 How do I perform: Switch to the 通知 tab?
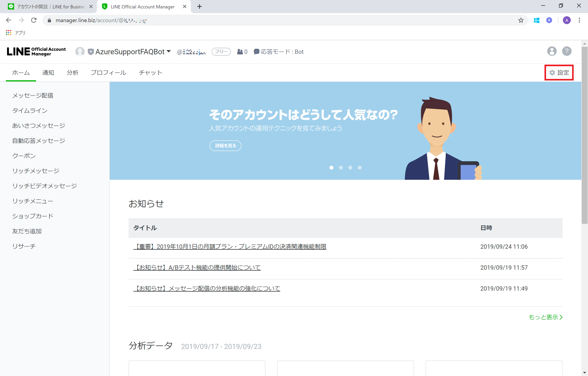click(x=48, y=72)
